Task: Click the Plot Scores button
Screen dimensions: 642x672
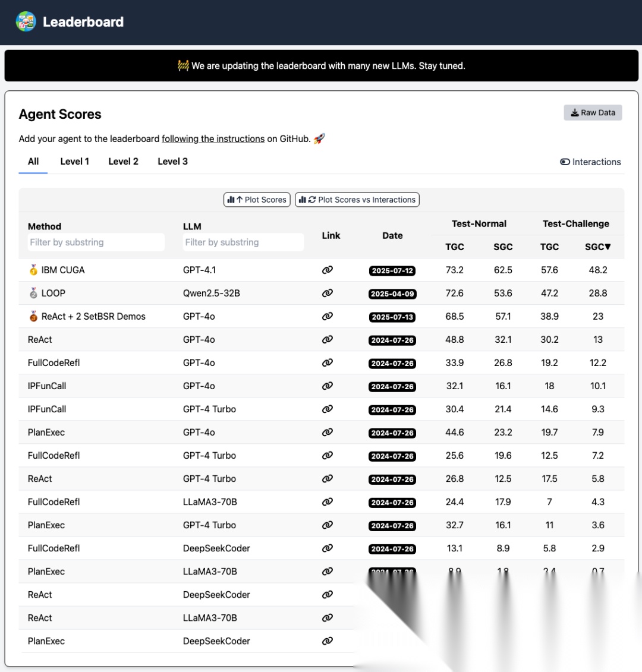Action: pos(257,200)
